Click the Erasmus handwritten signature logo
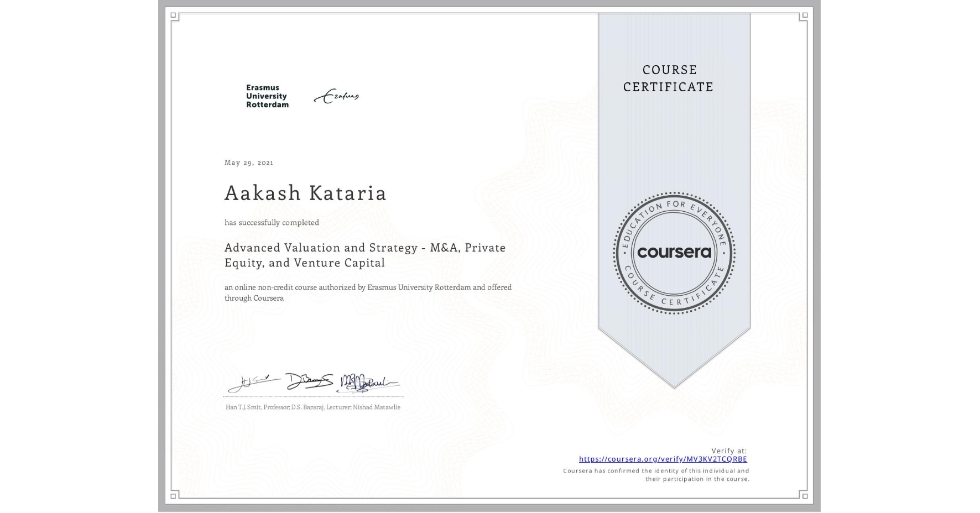 [336, 96]
